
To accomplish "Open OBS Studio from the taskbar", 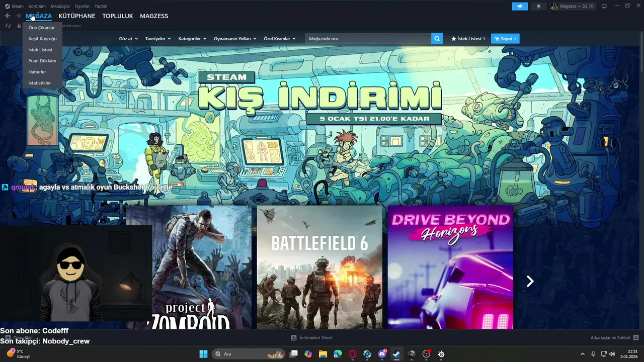I will tap(426, 354).
